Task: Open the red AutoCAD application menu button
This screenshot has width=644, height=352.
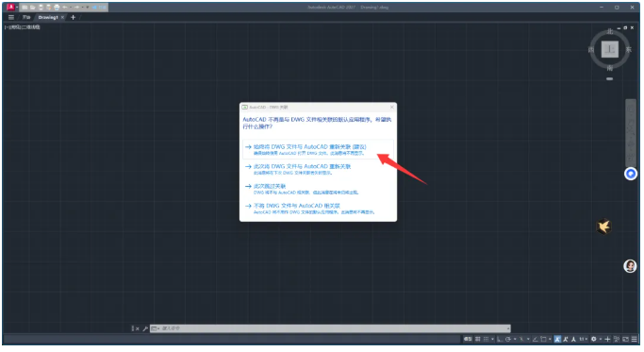Action: click(x=10, y=7)
